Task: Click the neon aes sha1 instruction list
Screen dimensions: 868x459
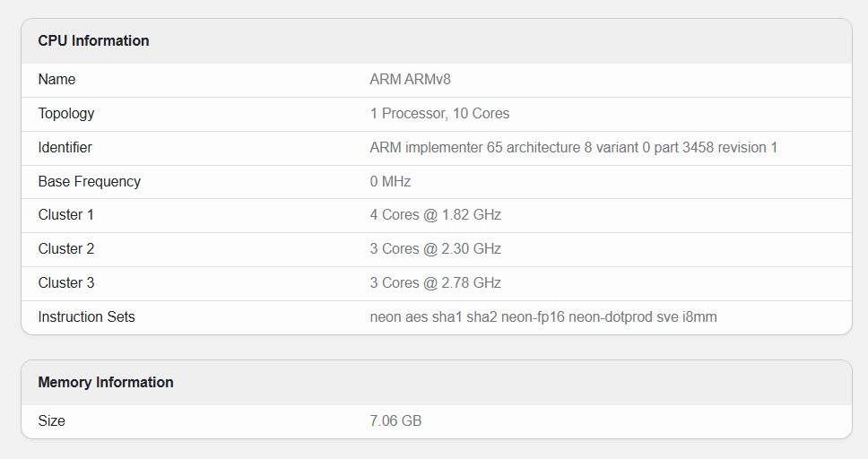Action: coord(542,317)
